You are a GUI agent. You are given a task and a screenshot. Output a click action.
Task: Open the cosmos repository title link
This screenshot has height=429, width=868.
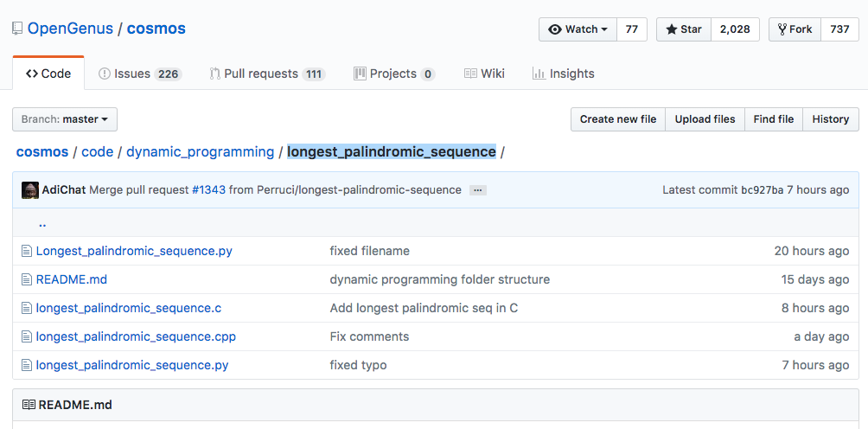tap(156, 29)
